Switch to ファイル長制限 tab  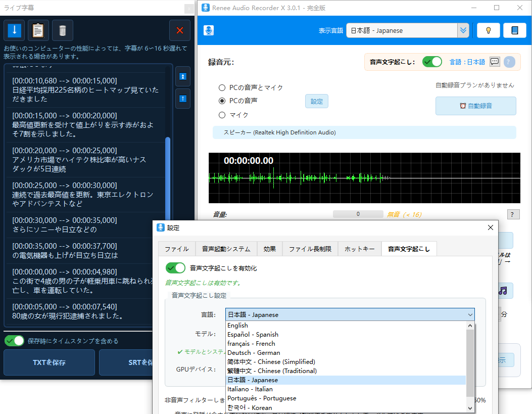click(310, 249)
